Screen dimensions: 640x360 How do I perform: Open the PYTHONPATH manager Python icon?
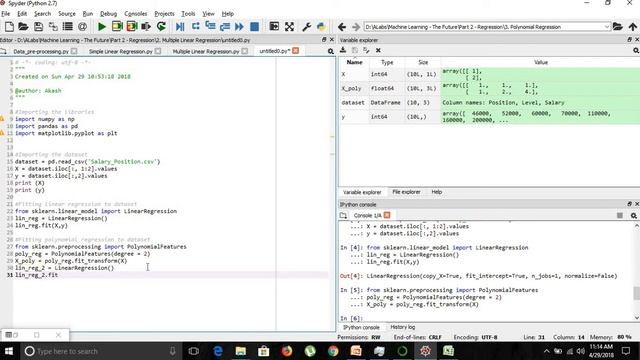(321, 27)
